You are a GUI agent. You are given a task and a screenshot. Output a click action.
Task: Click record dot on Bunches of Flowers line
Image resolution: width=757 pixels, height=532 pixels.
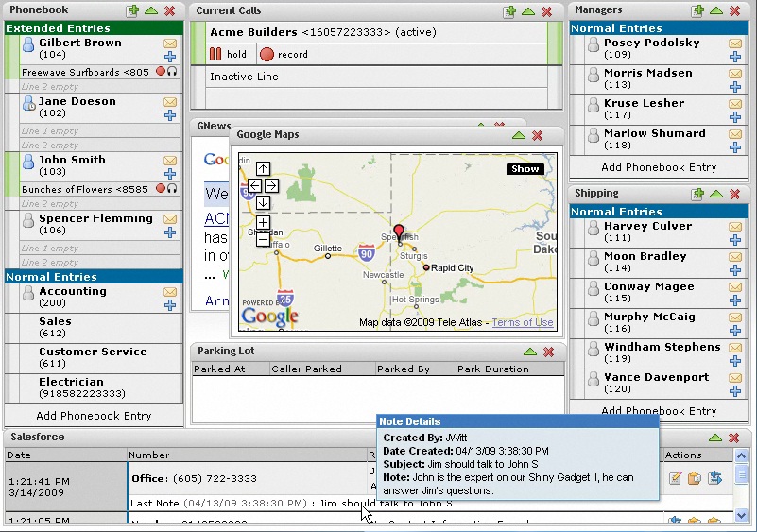pos(161,188)
